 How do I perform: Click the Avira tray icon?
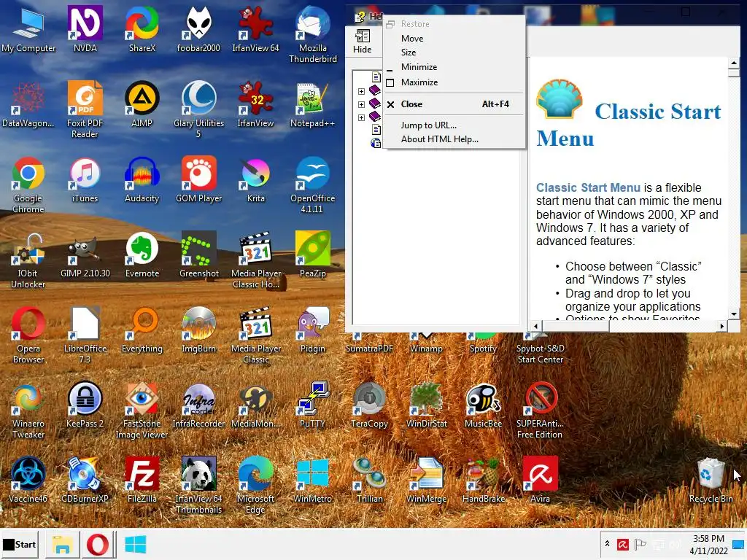coord(623,544)
